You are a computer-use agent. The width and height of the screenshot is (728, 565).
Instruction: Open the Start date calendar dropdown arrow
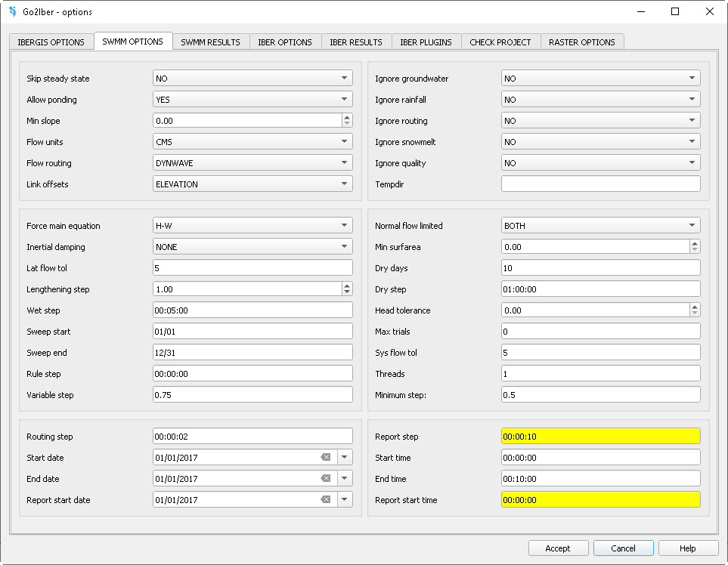click(x=345, y=457)
